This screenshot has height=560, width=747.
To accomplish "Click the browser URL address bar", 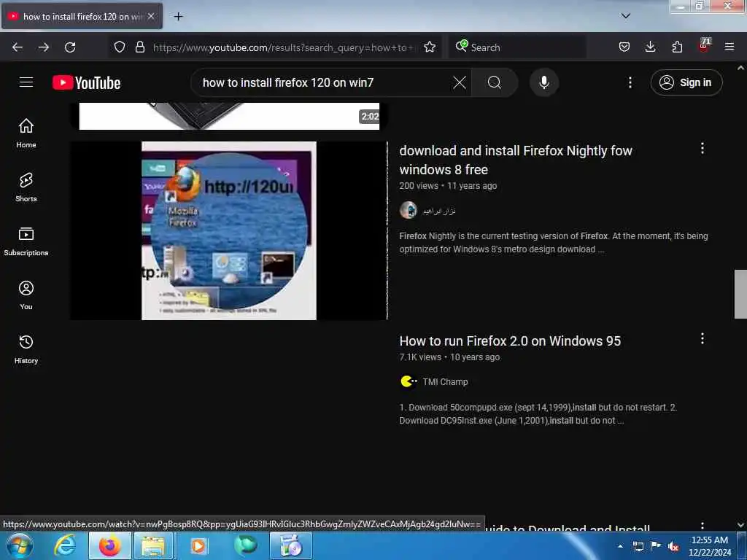I will tap(285, 47).
